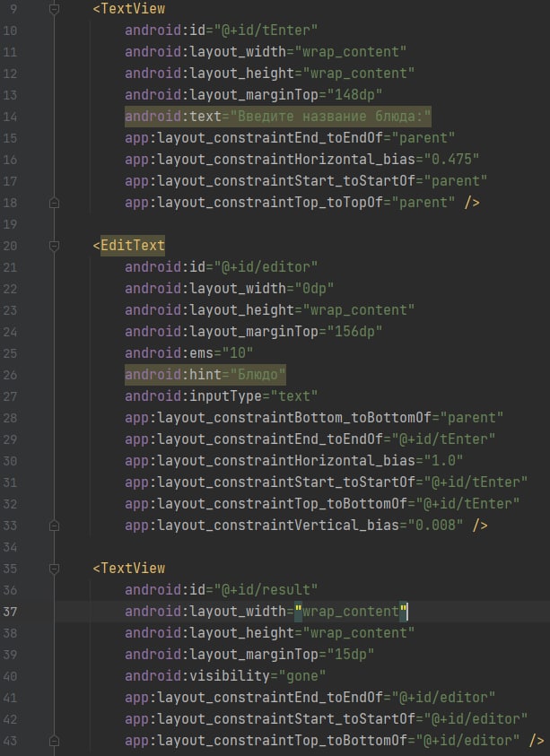The height and width of the screenshot is (756, 550).
Task: Click "parent" value on line 15
Action: click(423, 138)
